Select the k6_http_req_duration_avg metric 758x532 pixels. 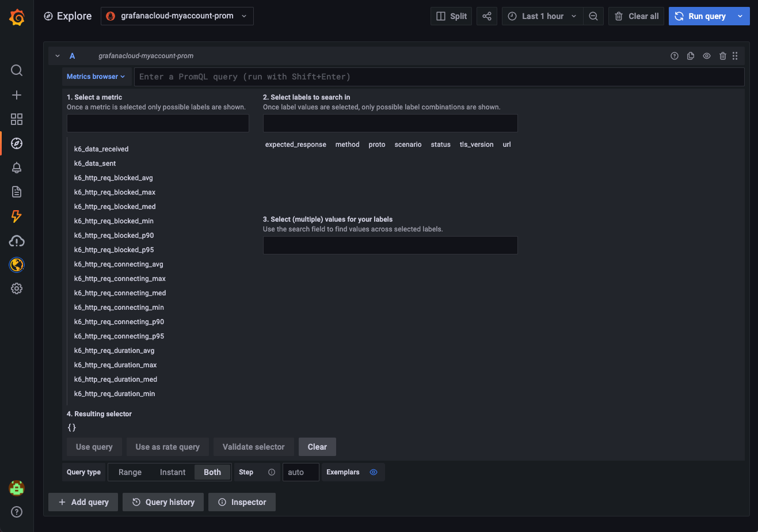[113, 350]
